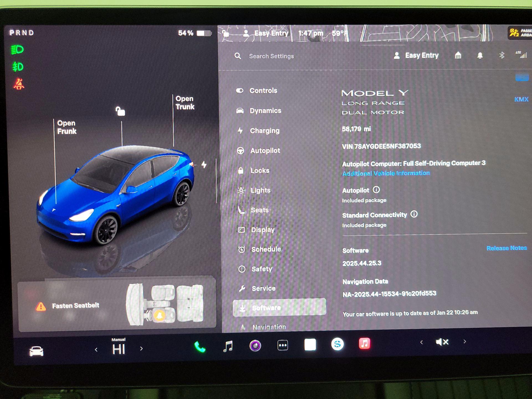Mute audio with the speaker icon
This screenshot has height=399, width=532.
tap(441, 342)
